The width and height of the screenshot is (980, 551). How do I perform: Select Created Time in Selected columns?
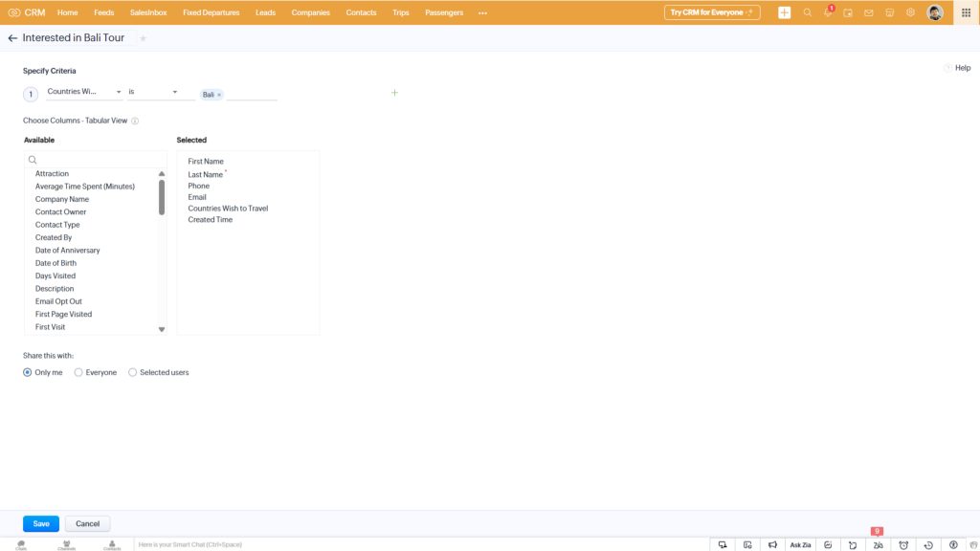[x=210, y=220]
